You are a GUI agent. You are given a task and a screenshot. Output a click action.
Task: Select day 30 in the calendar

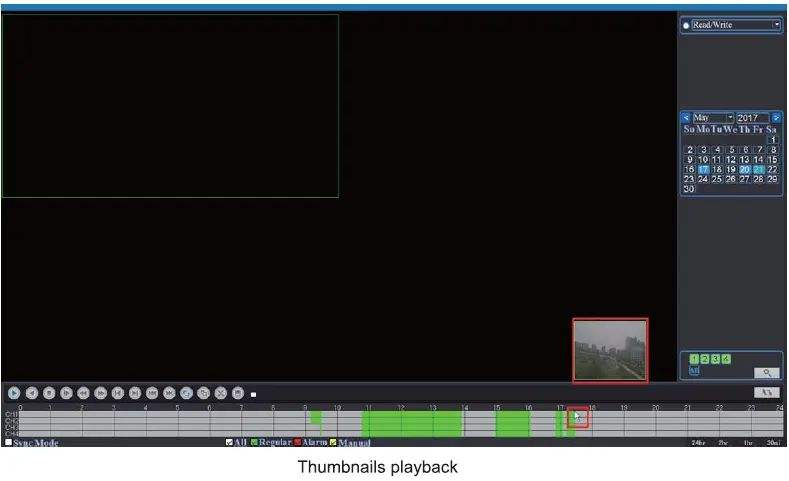(689, 189)
